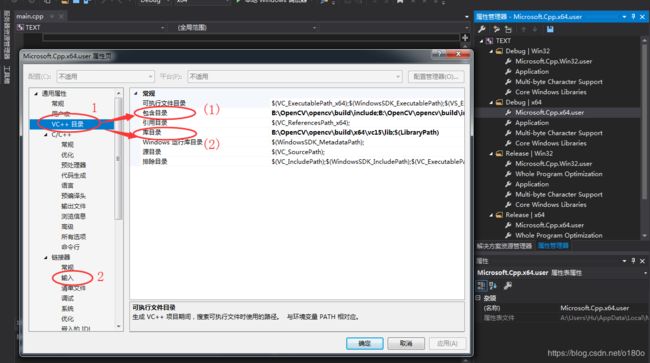Click wrench icon beside Microsoft.Cpp.Win32.user under Debug
650x363 pixels.
pyautogui.click(x=508, y=61)
